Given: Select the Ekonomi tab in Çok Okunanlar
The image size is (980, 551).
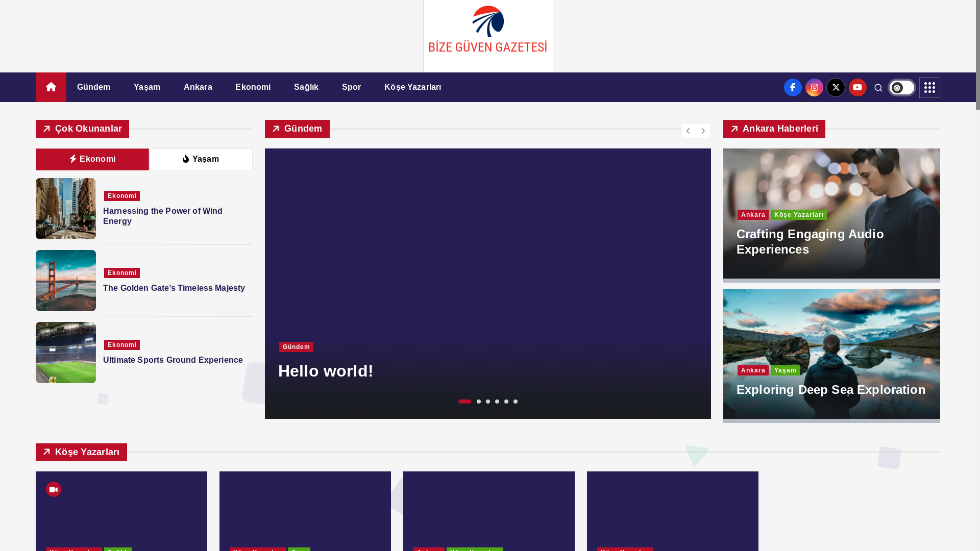Looking at the screenshot, I should coord(92,159).
